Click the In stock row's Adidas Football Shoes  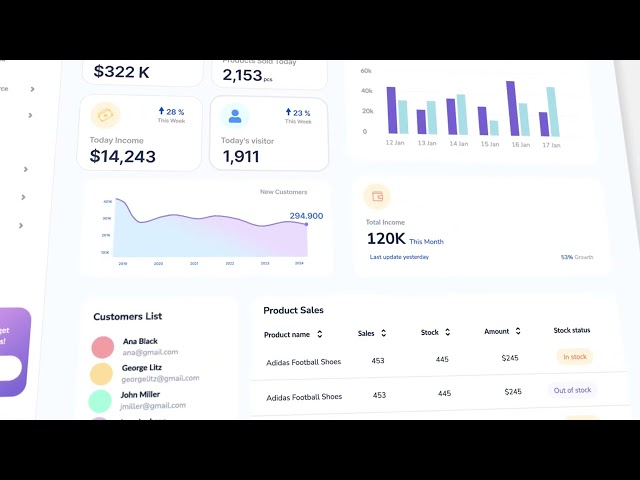(x=303, y=362)
